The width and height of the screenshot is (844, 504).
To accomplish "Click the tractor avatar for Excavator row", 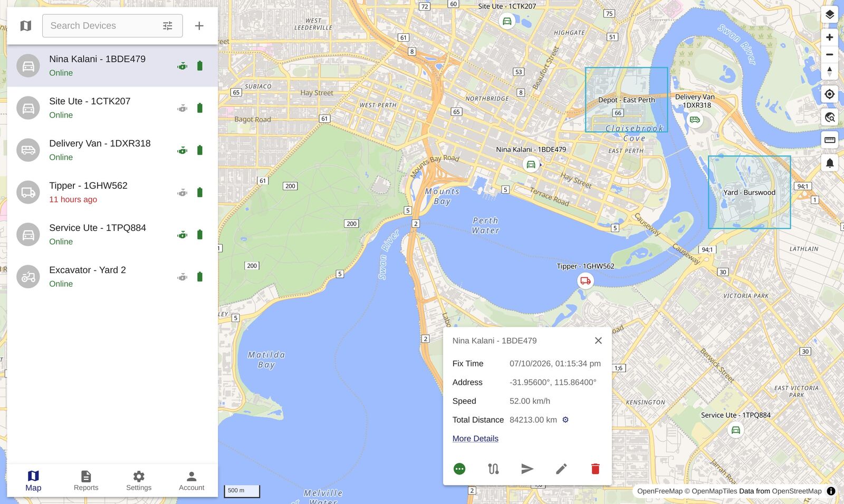I will (28, 277).
